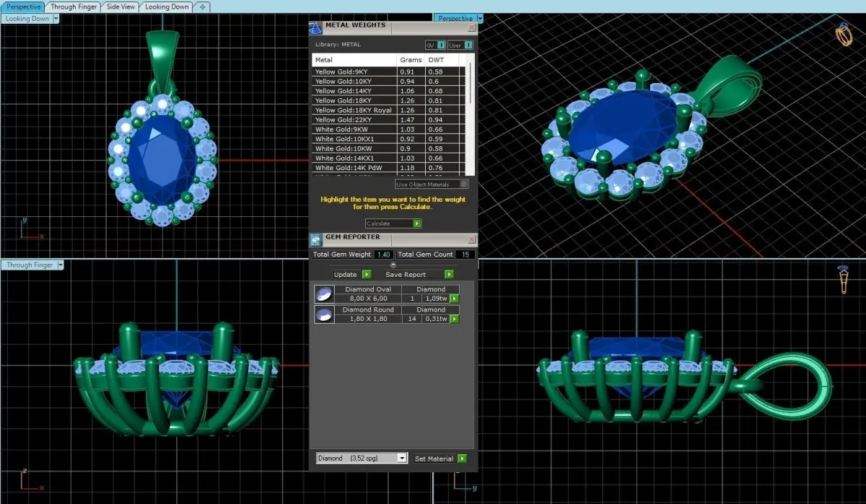Select the Yellow Gold:9KY row
The width and height of the screenshot is (866, 504).
pos(390,72)
